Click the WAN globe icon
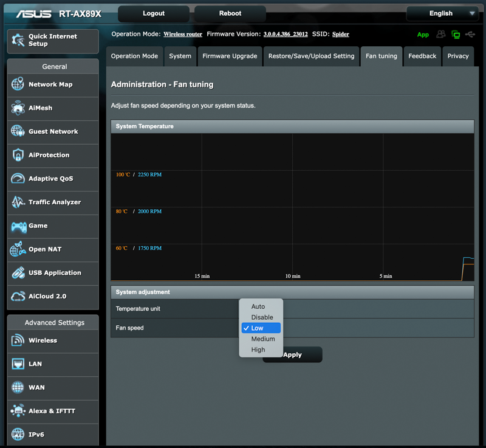The width and height of the screenshot is (486, 448). click(18, 387)
